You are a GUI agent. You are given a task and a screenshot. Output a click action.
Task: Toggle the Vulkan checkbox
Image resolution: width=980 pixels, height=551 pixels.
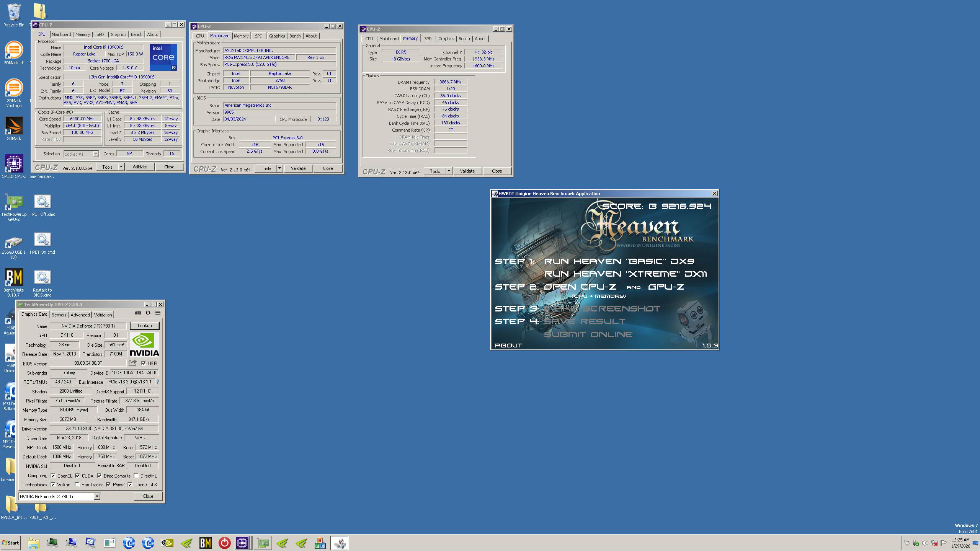[x=53, y=484]
